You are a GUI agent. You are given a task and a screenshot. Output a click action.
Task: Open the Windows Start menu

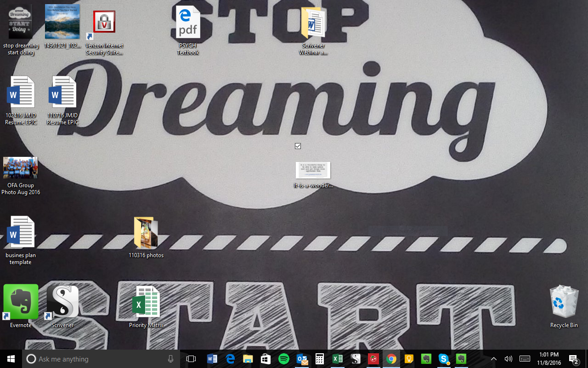[x=11, y=359]
